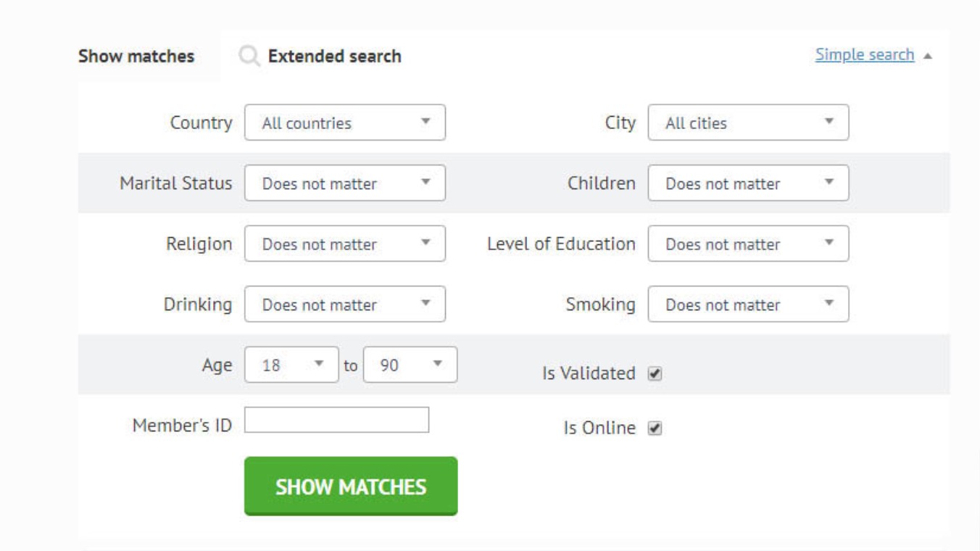Open the minimum Age dropdown showing 18
The width and height of the screenshot is (980, 551).
(291, 365)
